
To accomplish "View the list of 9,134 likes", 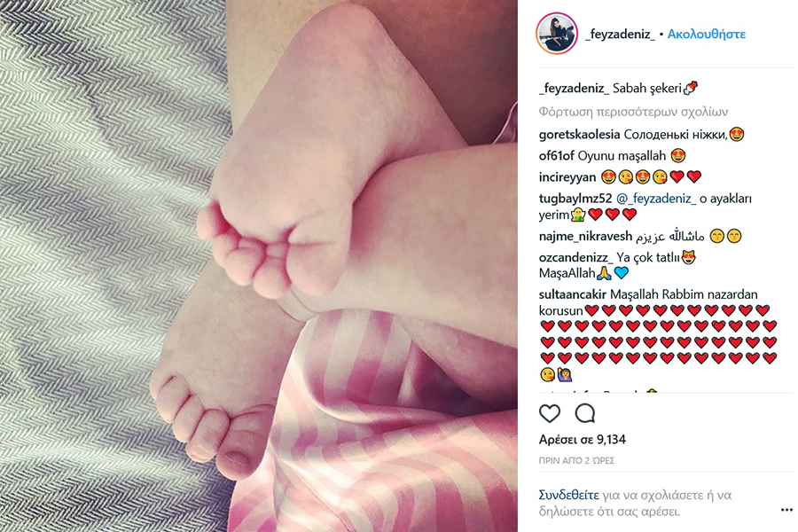I will tap(583, 440).
